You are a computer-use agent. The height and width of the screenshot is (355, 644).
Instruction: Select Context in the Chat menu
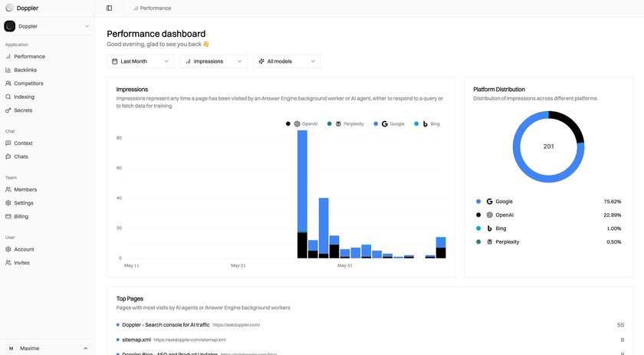click(x=23, y=143)
